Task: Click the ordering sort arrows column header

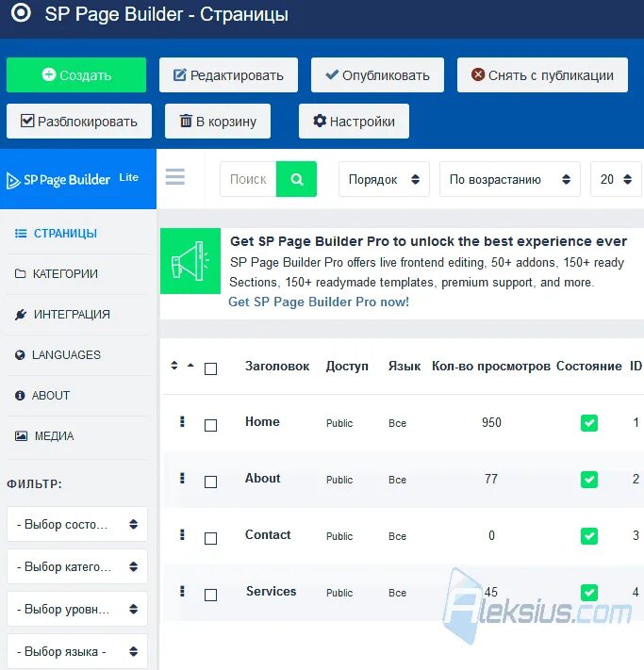Action: (x=174, y=366)
